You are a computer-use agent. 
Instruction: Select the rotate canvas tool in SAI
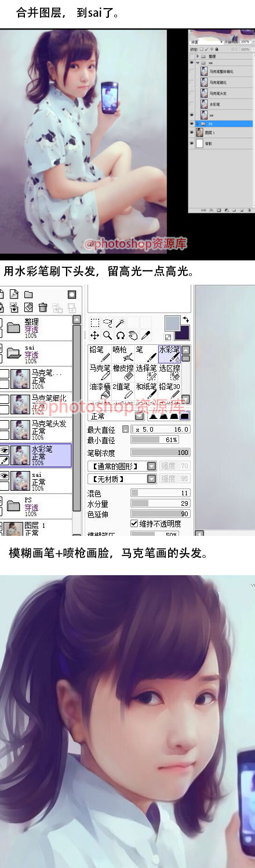click(120, 335)
